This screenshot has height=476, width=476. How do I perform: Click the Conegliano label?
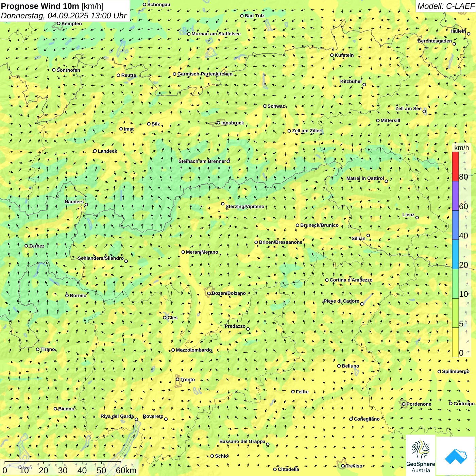pos(367,419)
